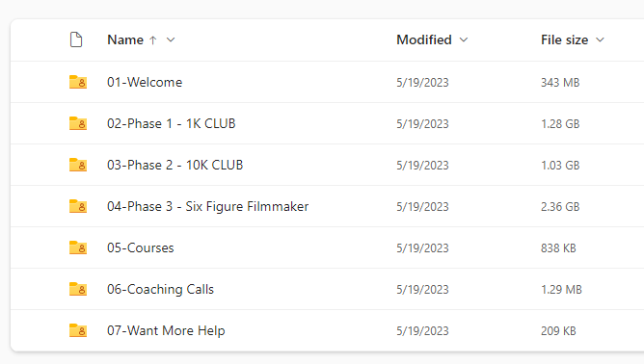Click the file type column header icon

pos(76,39)
